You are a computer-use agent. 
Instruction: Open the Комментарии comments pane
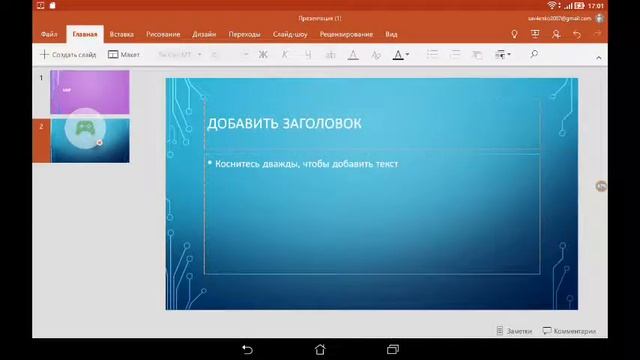(x=570, y=331)
